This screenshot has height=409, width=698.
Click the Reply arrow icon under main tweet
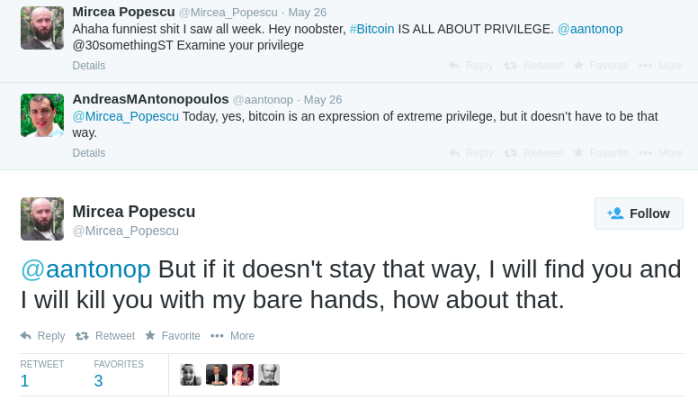point(27,336)
